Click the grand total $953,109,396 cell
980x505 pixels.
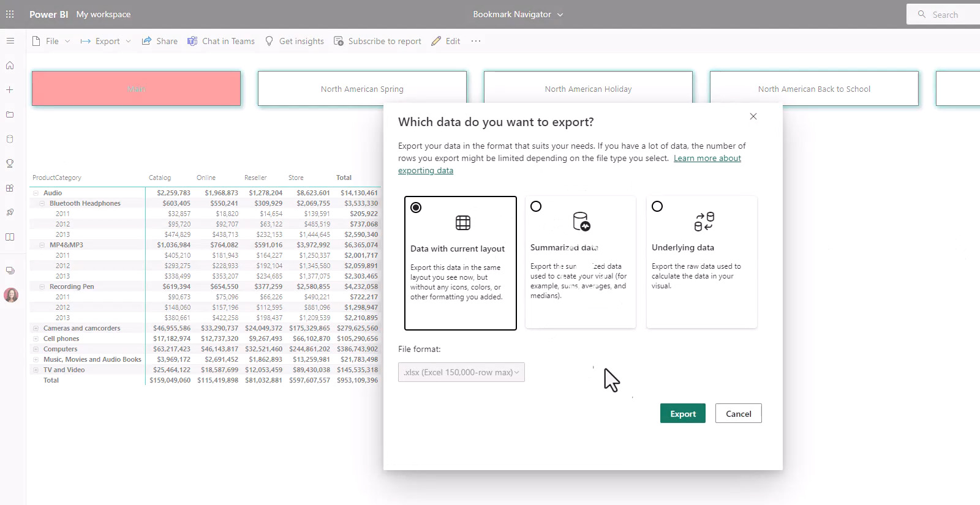(x=357, y=380)
